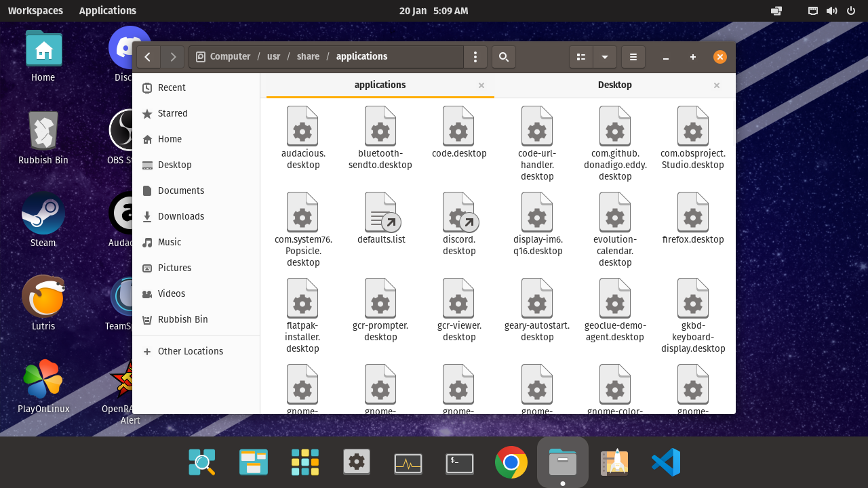Select the discord.desktop shortcut file
Image resolution: width=868 pixels, height=488 pixels.
click(459, 224)
